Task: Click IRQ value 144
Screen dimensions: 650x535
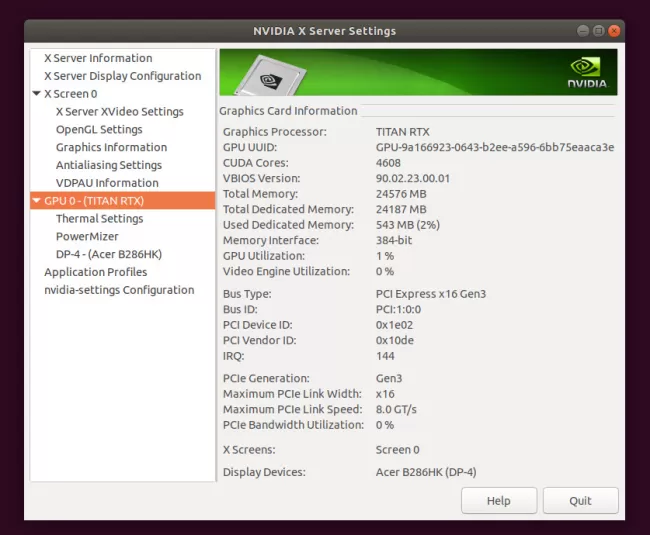Action: [385, 356]
